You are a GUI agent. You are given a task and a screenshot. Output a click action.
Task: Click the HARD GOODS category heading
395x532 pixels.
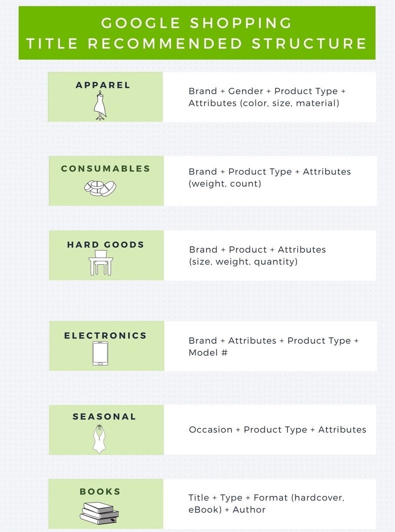[x=105, y=245]
